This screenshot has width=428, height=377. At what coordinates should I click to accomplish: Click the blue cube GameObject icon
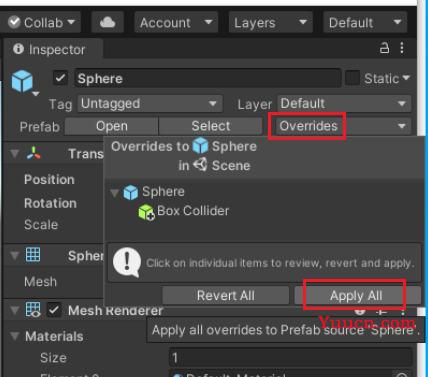22,81
